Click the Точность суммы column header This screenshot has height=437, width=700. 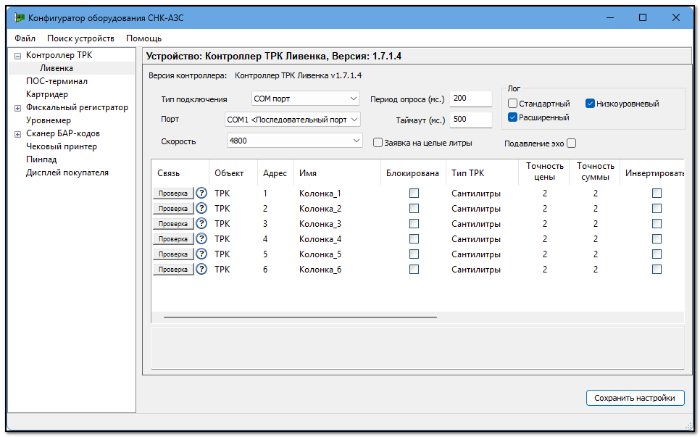(596, 172)
